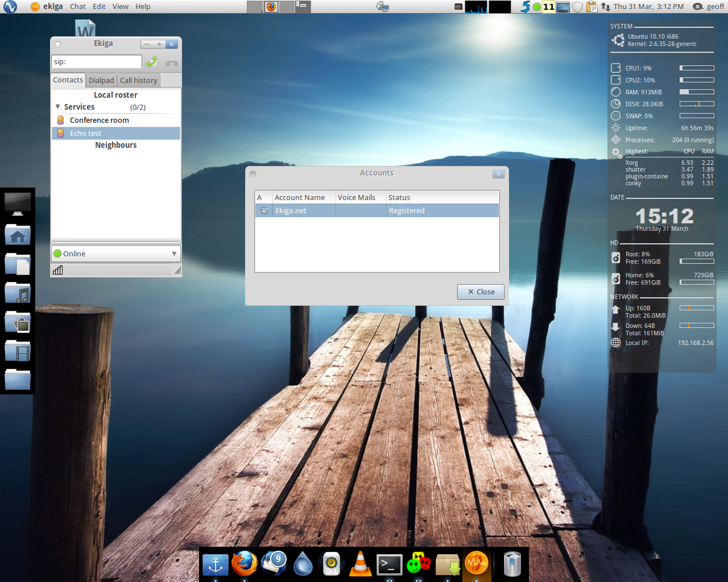728x582 pixels.
Task: Open the Online presence status dropdown
Action: click(116, 253)
